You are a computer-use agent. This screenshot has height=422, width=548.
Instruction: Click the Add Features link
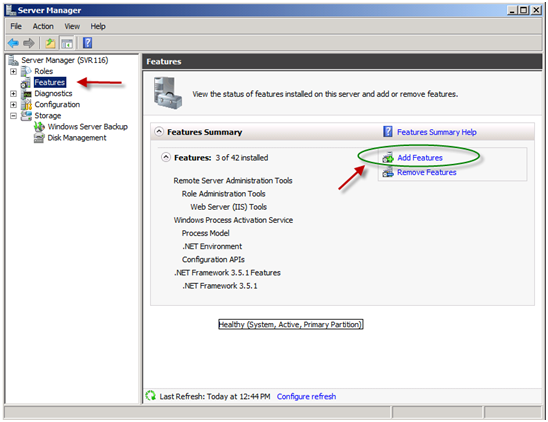pos(420,158)
